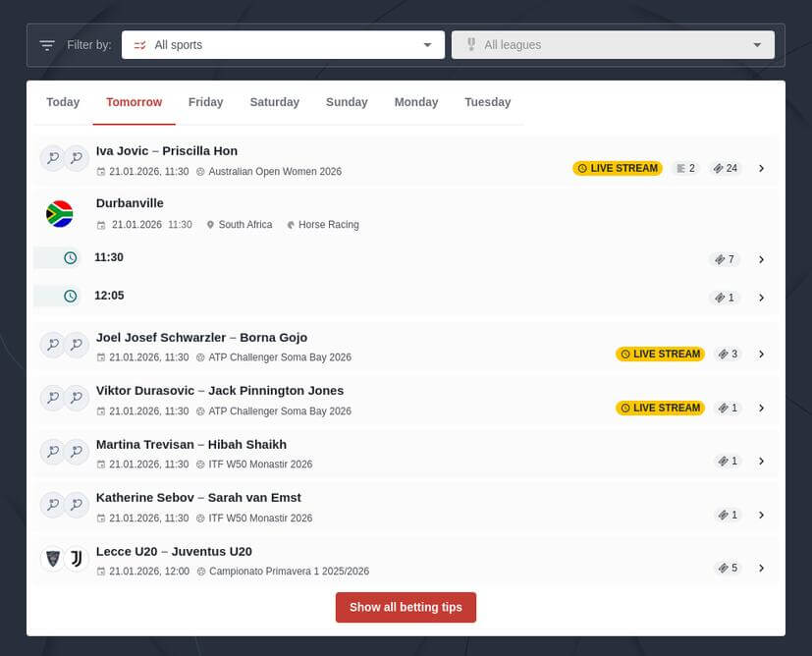This screenshot has width=812, height=656.
Task: Open the All sports dropdown
Action: pos(283,44)
